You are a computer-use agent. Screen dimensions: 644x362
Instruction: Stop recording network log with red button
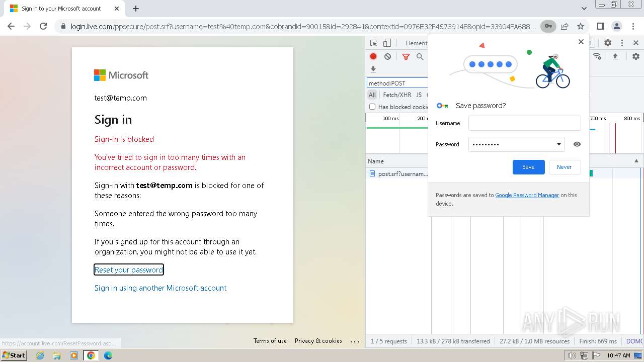(x=373, y=57)
